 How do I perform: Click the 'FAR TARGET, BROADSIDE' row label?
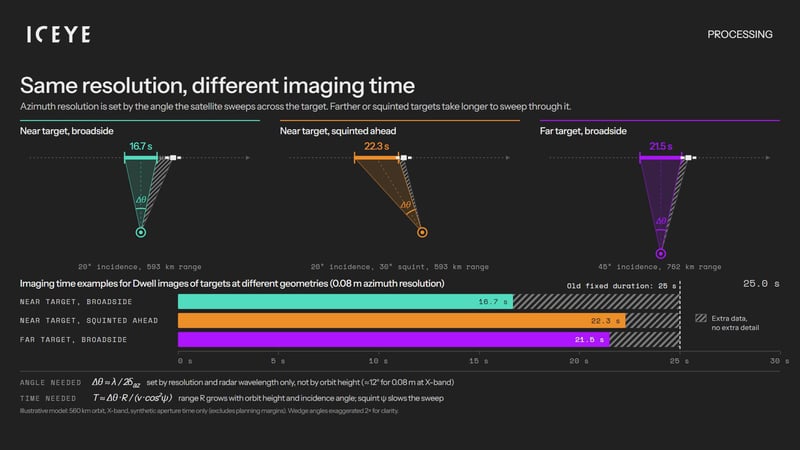tap(73, 340)
